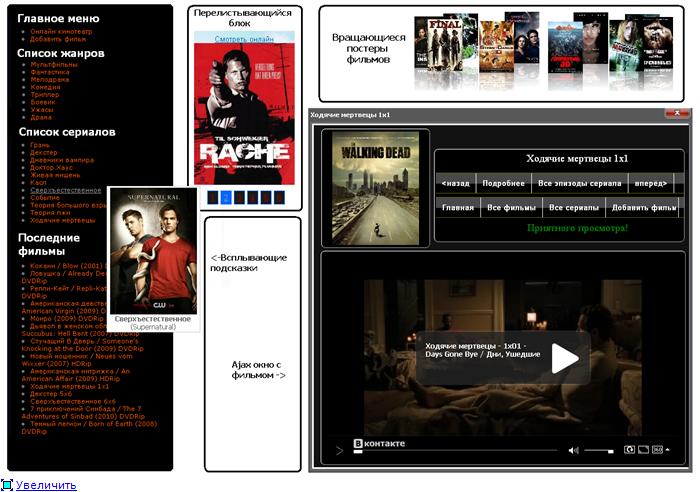The image size is (700, 492).
Task: Select the fourth slider page square
Action: 253,197
